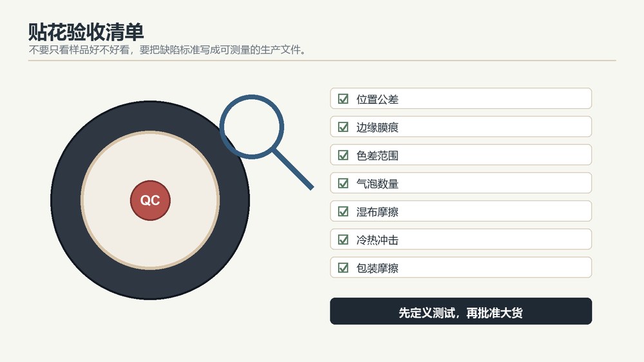Select the 贴花验收清单 title text
This screenshot has width=644, height=362.
click(x=86, y=32)
